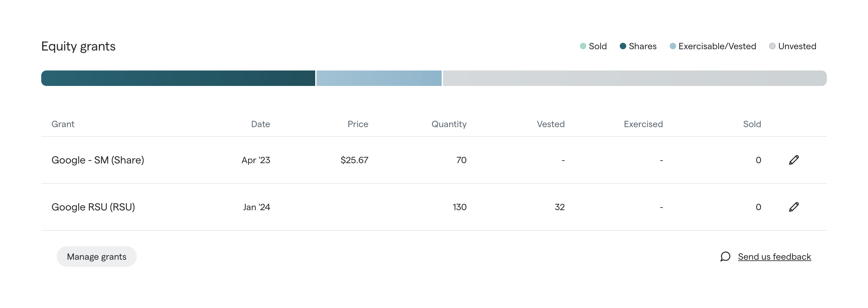Select the Google - SM (Share) row name
The image size is (868, 308).
98,160
